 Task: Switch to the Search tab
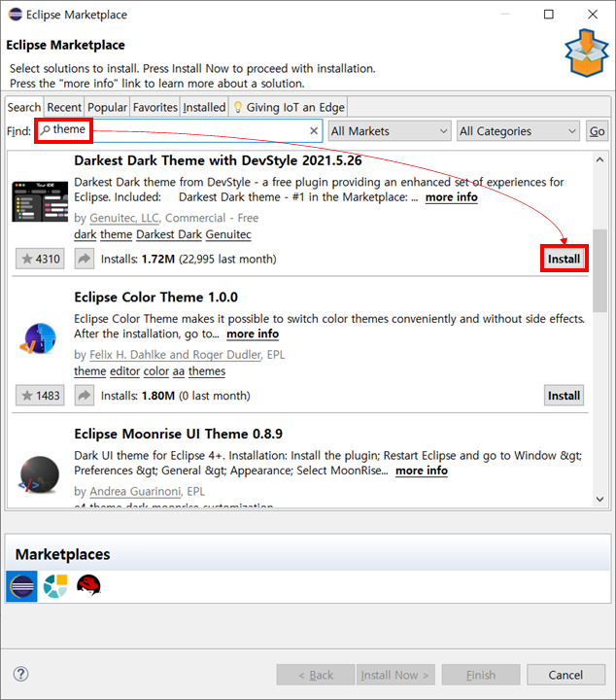click(24, 108)
